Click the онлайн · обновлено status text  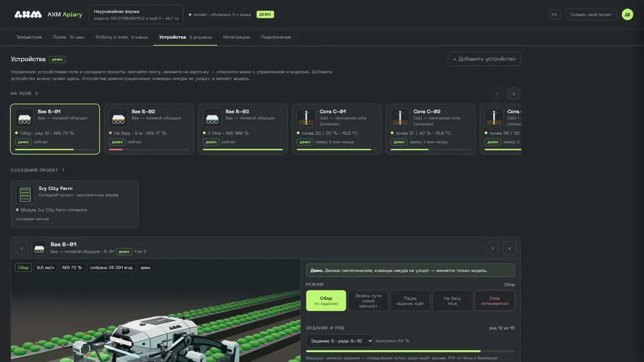pyautogui.click(x=222, y=14)
